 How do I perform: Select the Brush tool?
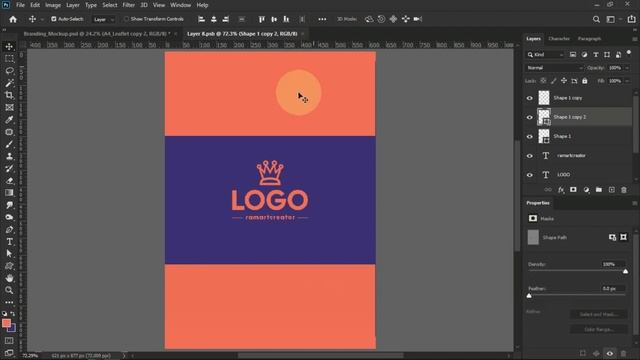coord(9,144)
